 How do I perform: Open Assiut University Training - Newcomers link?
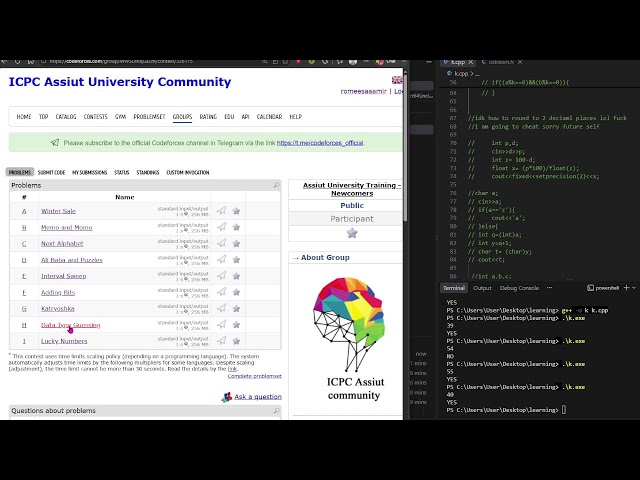click(352, 189)
